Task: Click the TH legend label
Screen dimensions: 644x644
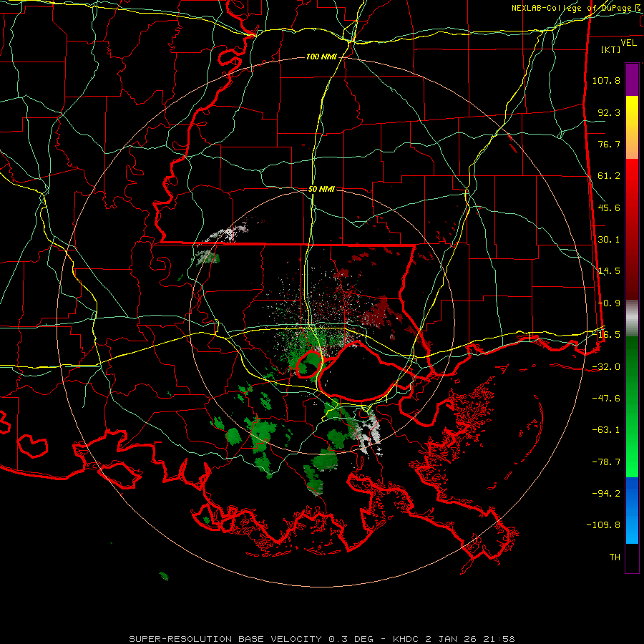Action: tap(615, 557)
